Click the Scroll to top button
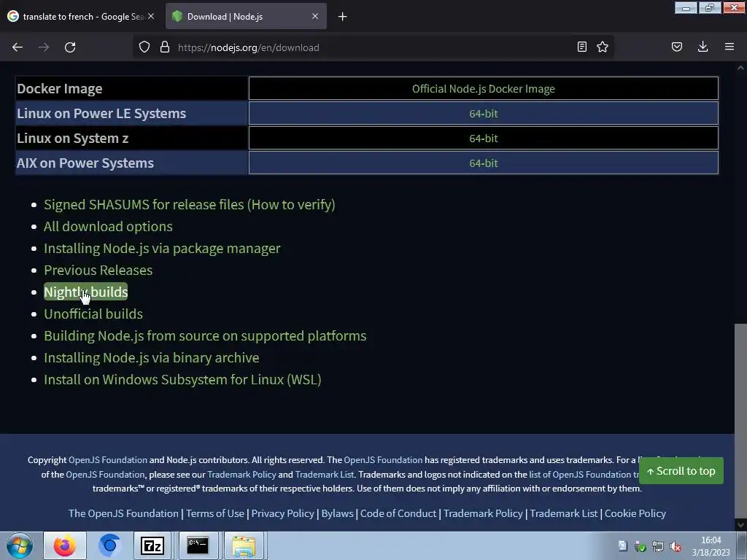Screen dimensions: 747x560 coord(681,471)
